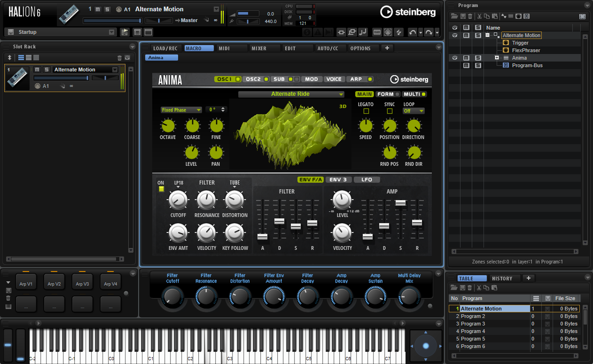The height and width of the screenshot is (364, 593).
Task: Open the LOAD/REC tab
Action: (x=165, y=48)
